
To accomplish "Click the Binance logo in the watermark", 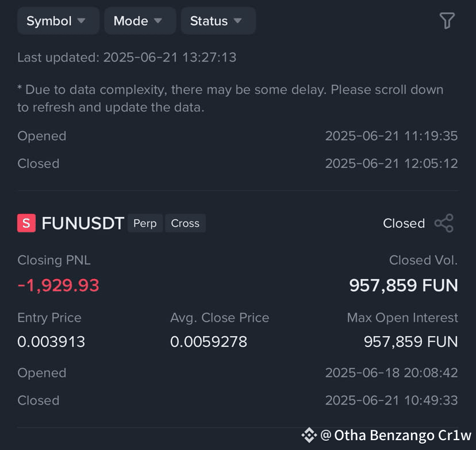I will [x=309, y=435].
